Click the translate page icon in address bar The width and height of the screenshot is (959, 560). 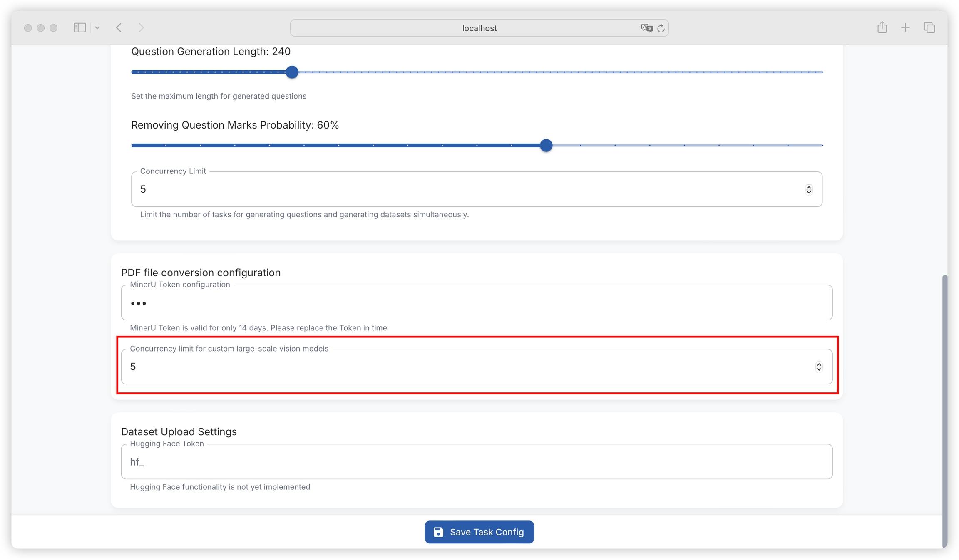(646, 28)
